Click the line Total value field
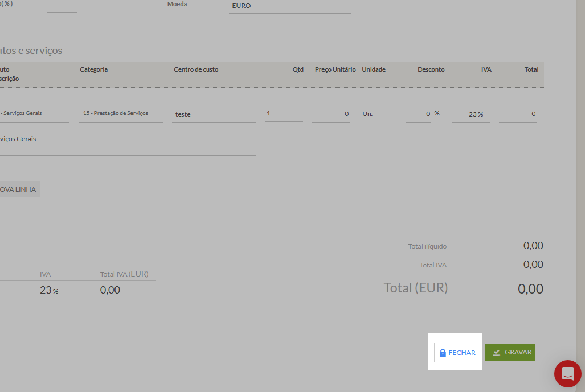 pyautogui.click(x=517, y=114)
